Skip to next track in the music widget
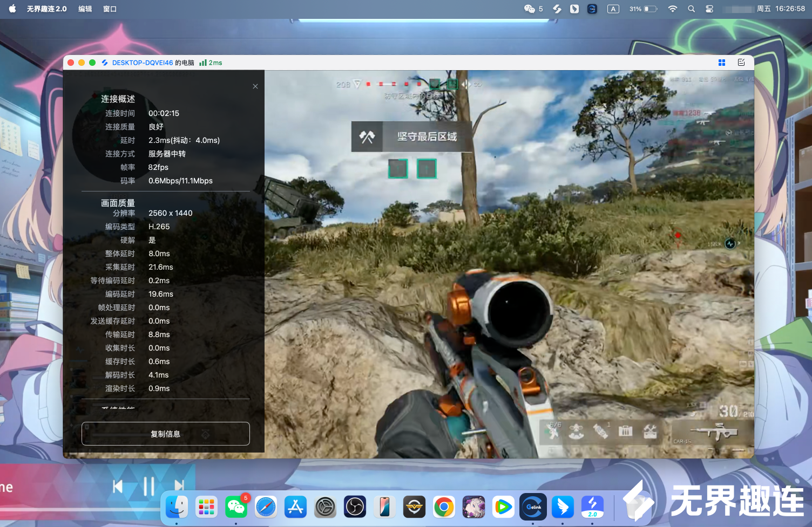Screen dimensions: 812x527 point(180,487)
